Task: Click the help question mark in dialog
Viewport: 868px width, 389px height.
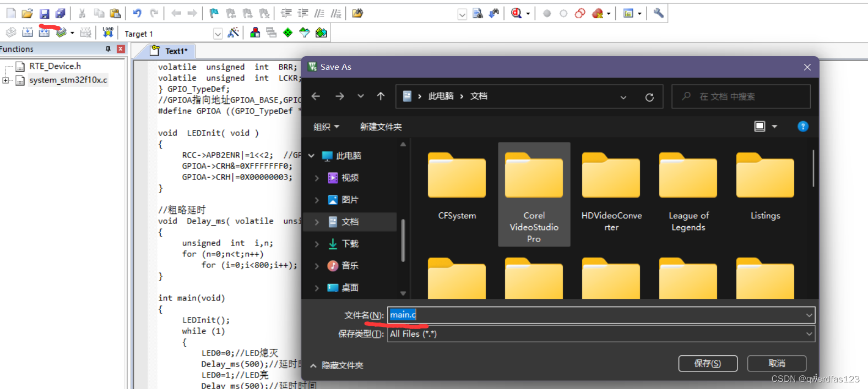Action: coord(803,127)
